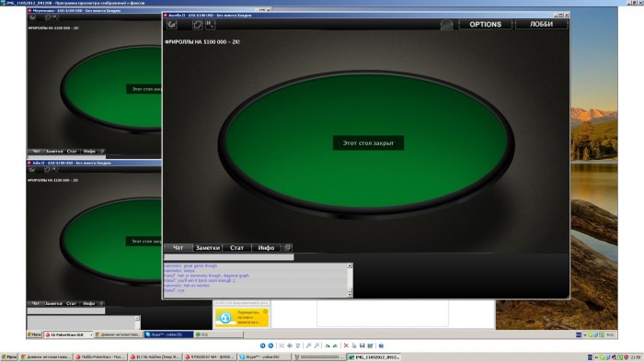
Task: Select the Стат tab in Ancella II
Action: click(237, 248)
